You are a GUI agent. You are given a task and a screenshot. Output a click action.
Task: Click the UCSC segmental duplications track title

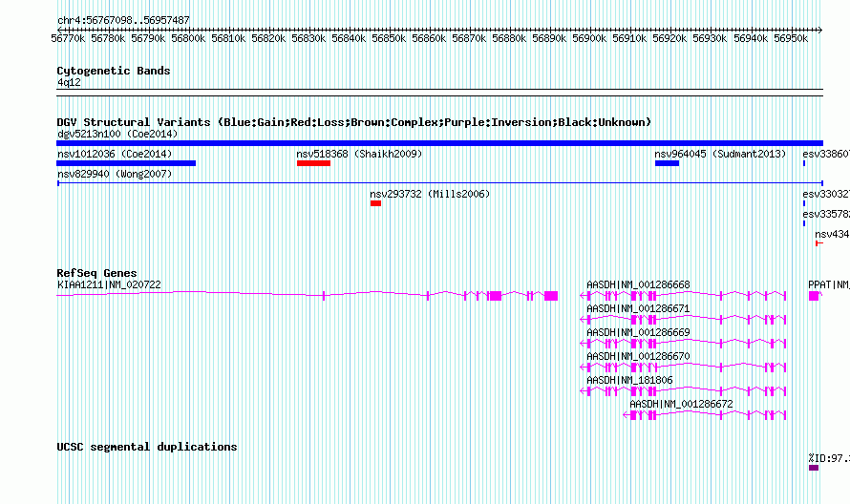[x=147, y=447]
